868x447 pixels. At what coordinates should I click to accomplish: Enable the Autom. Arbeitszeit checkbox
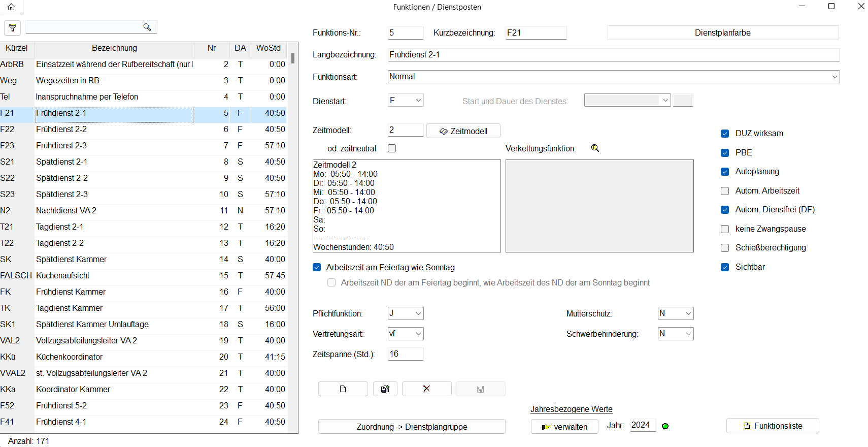tap(725, 191)
